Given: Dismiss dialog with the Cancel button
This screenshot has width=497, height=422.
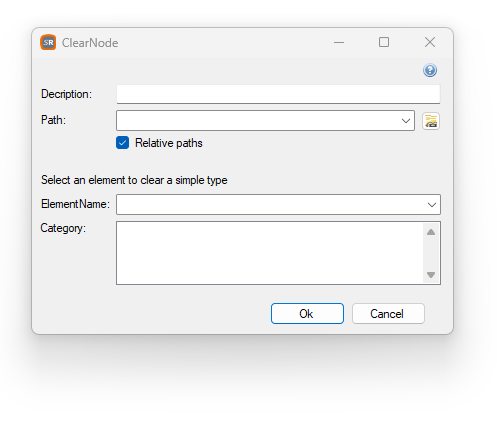Looking at the screenshot, I should [388, 313].
